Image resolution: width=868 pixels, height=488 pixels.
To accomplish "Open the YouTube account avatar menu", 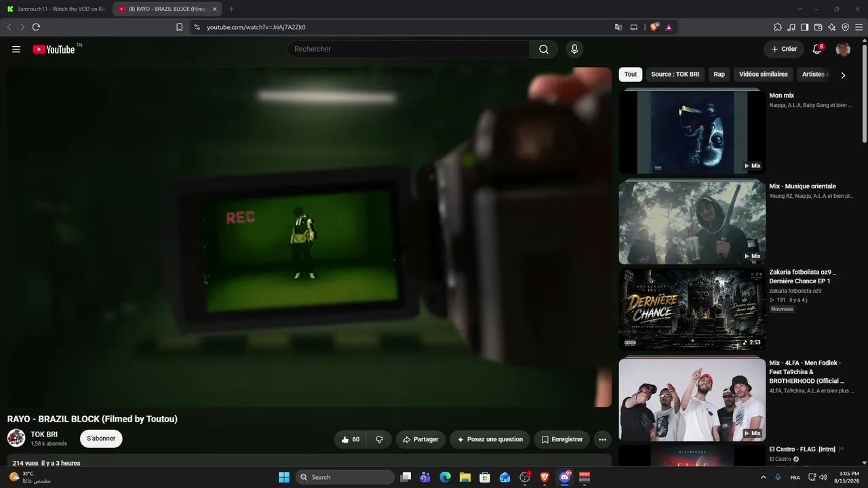I will (x=843, y=49).
